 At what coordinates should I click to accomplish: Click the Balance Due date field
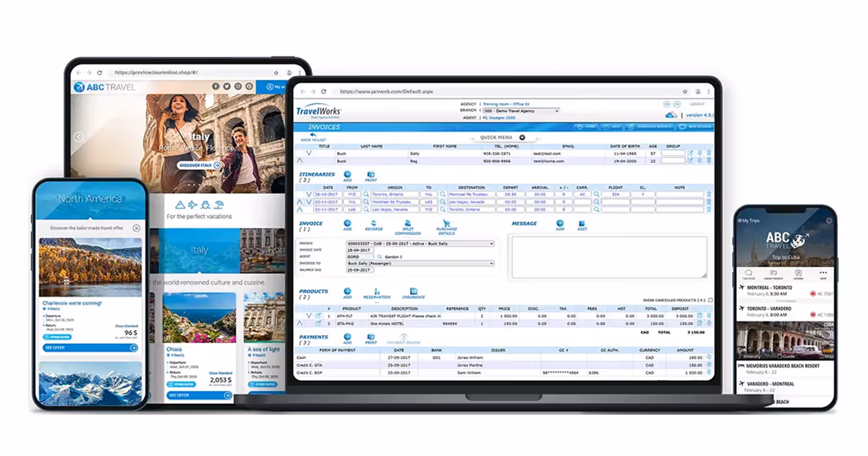[360, 270]
